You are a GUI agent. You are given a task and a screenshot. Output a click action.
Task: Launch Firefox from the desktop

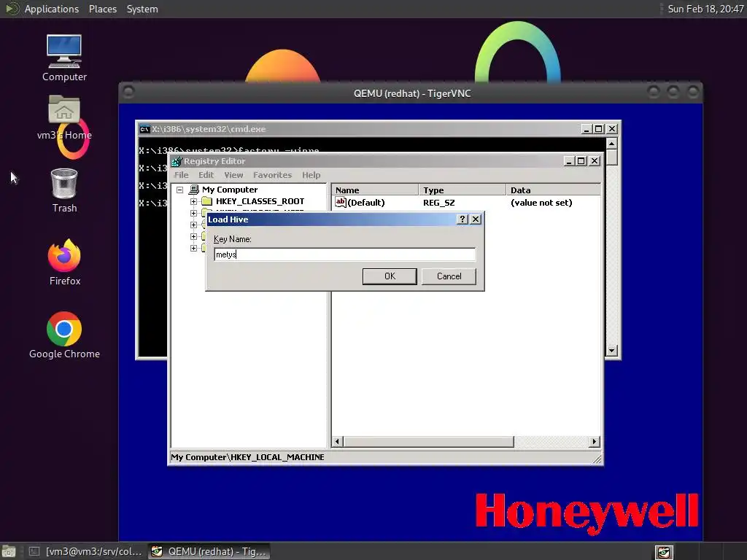pos(64,255)
